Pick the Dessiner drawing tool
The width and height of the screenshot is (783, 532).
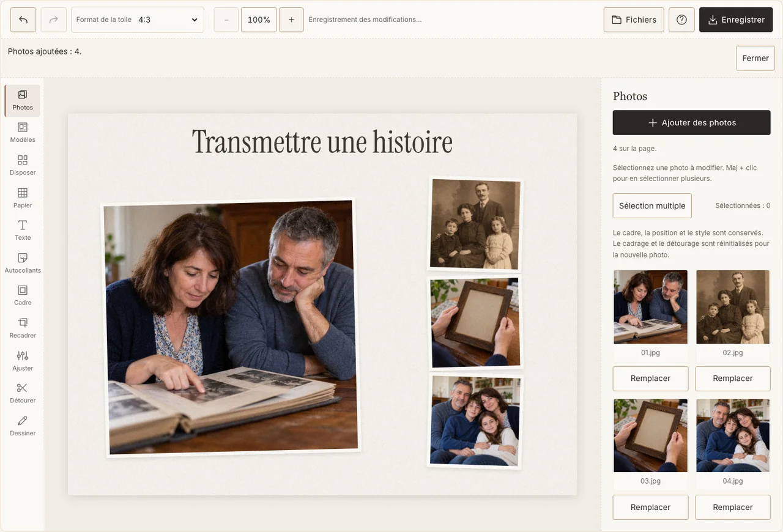coord(23,426)
